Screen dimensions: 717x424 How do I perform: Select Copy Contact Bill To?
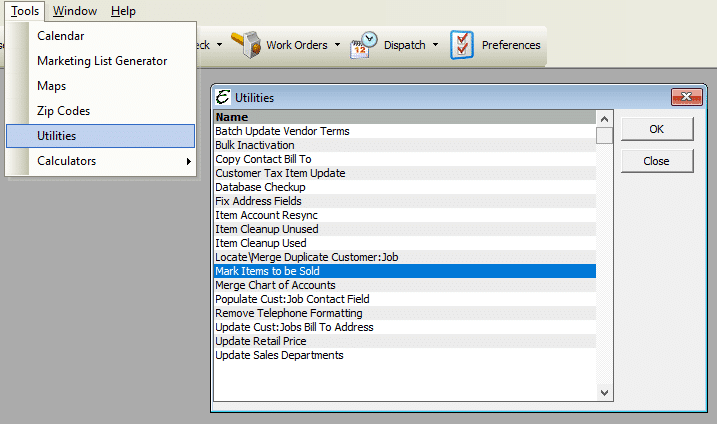(x=405, y=159)
